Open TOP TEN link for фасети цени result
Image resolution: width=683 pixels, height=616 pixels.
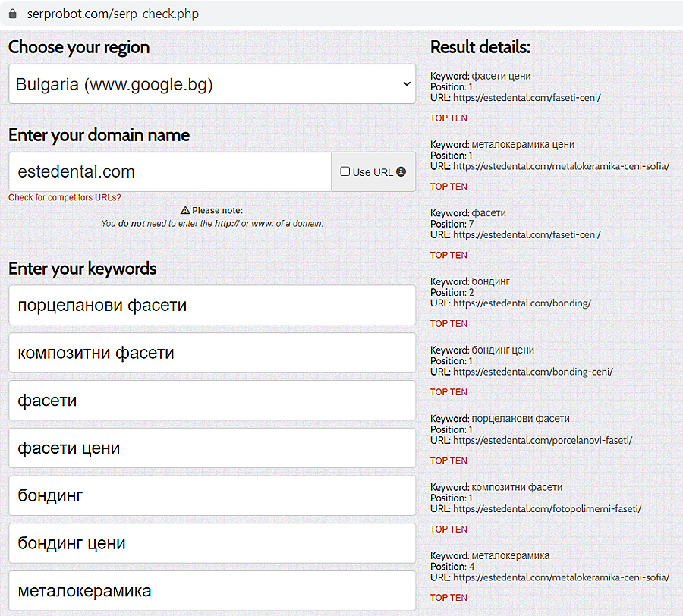pyautogui.click(x=449, y=118)
